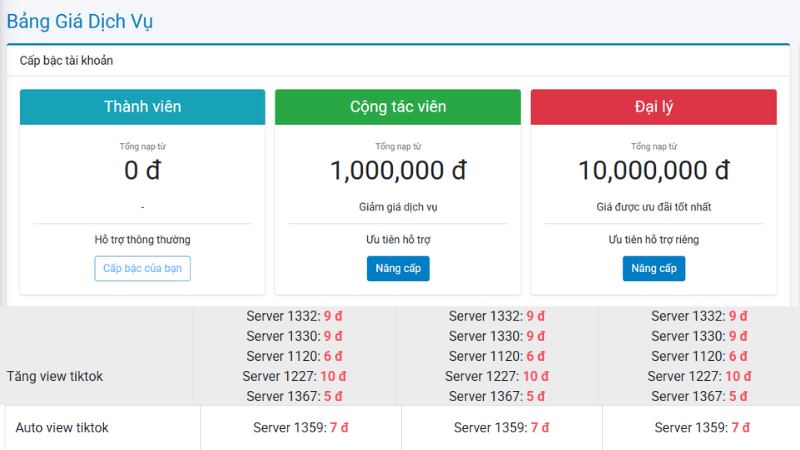
Task: Select the 'Cộng tác viên' tier header
Action: point(398,107)
